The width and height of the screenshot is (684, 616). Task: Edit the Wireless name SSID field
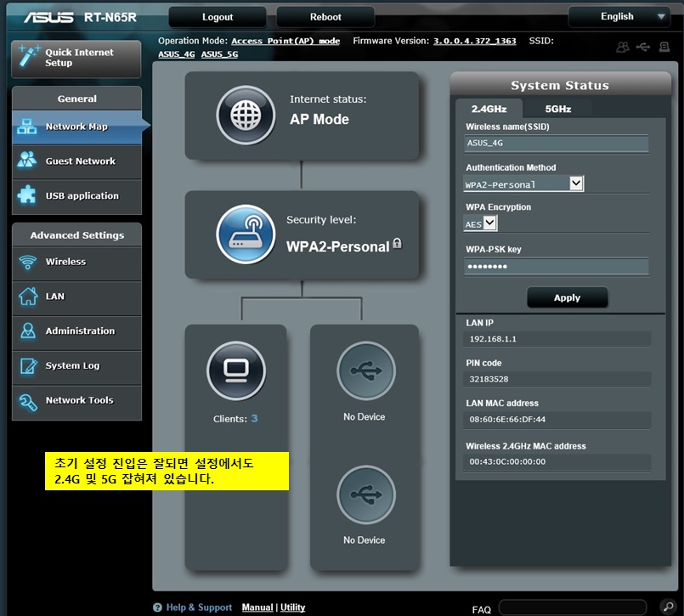pyautogui.click(x=557, y=143)
